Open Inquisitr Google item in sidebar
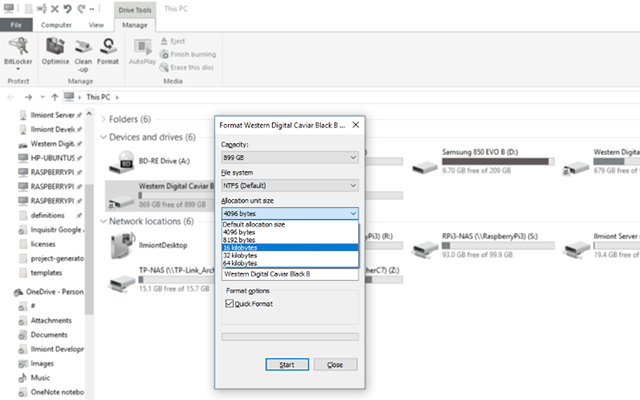This screenshot has width=640, height=400. (x=51, y=230)
